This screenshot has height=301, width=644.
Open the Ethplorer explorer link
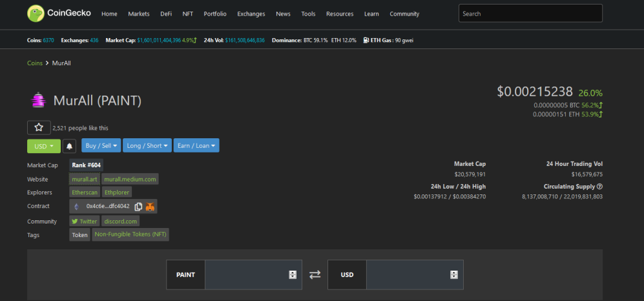pyautogui.click(x=117, y=192)
